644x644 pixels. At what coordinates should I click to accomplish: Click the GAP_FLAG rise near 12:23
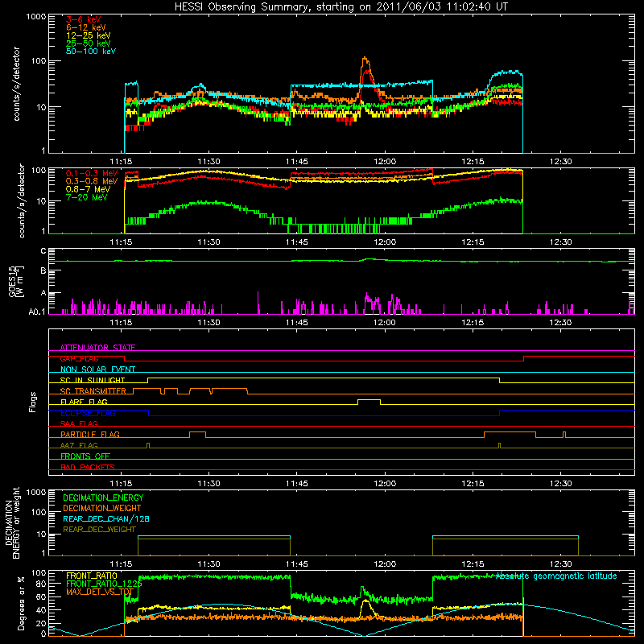[524, 358]
